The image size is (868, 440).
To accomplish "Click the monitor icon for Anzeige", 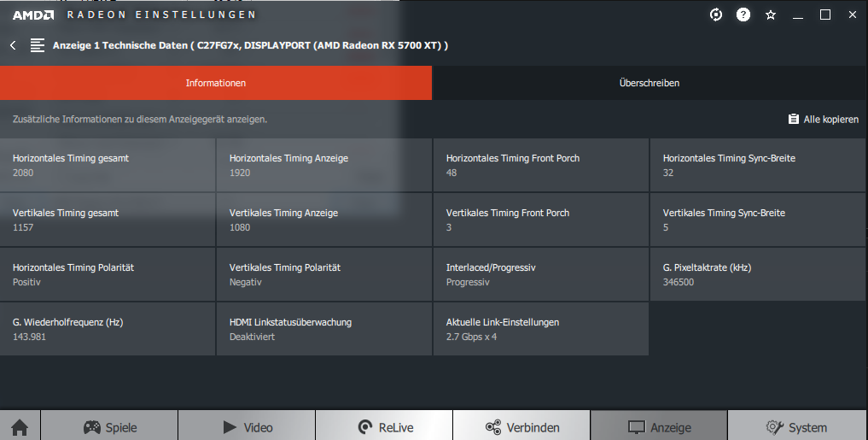I will (637, 427).
